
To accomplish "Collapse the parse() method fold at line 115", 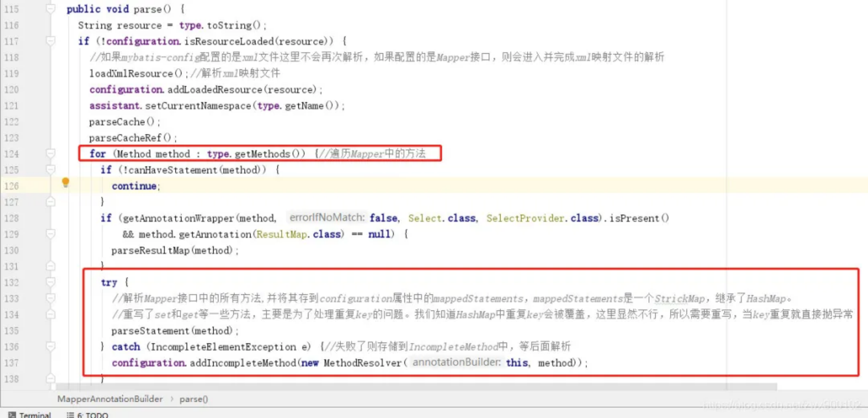I will tap(50, 9).
